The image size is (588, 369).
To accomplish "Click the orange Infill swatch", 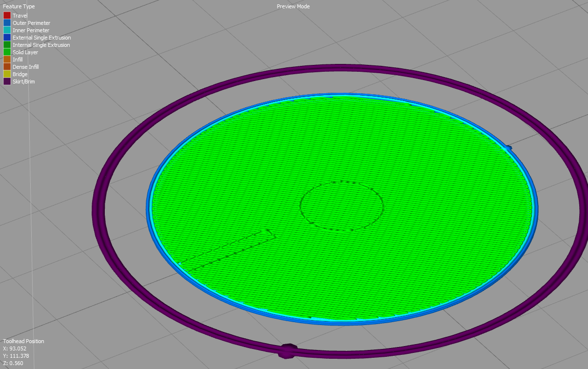I will (x=7, y=60).
